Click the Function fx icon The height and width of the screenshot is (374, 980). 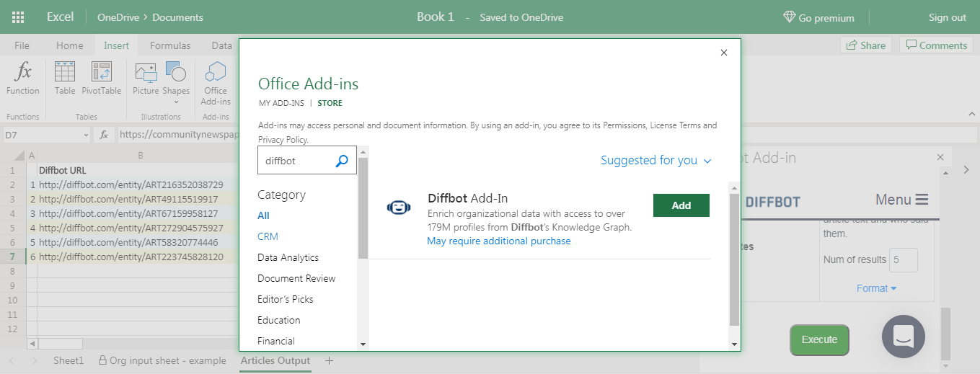23,72
